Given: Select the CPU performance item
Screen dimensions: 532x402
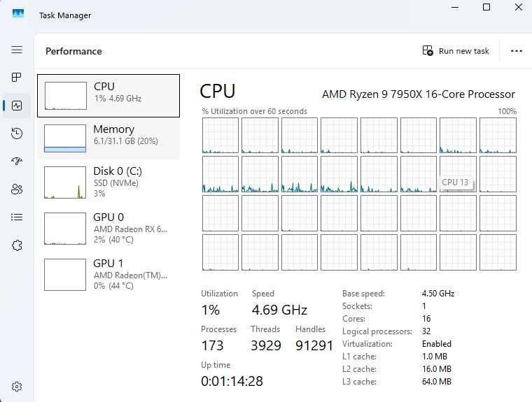Looking at the screenshot, I should click(108, 96).
